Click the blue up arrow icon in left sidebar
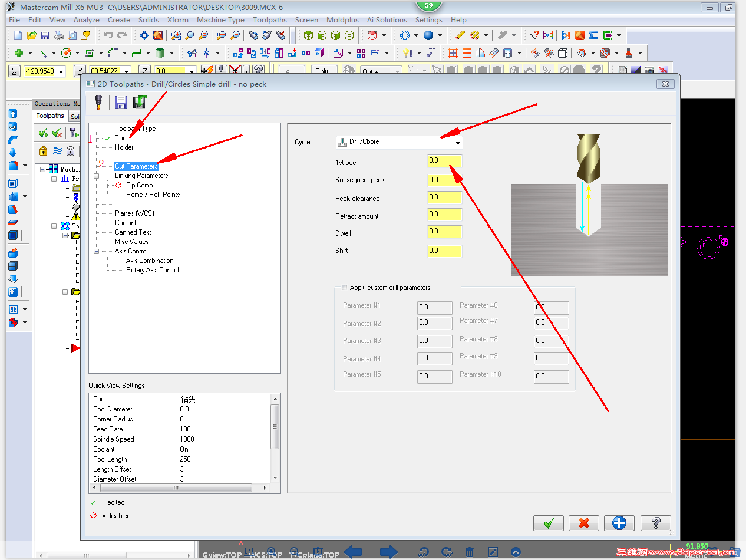Viewport: 746px width, 560px height. click(13, 114)
